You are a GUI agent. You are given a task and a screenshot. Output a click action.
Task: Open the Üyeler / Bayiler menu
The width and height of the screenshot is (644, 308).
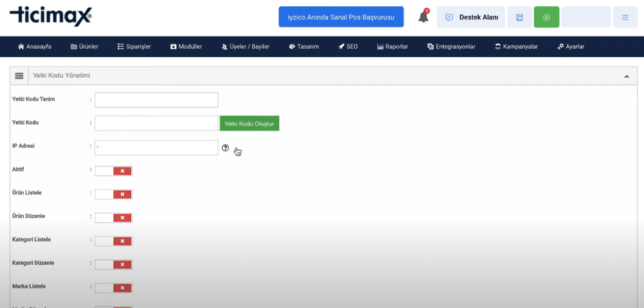pos(245,47)
